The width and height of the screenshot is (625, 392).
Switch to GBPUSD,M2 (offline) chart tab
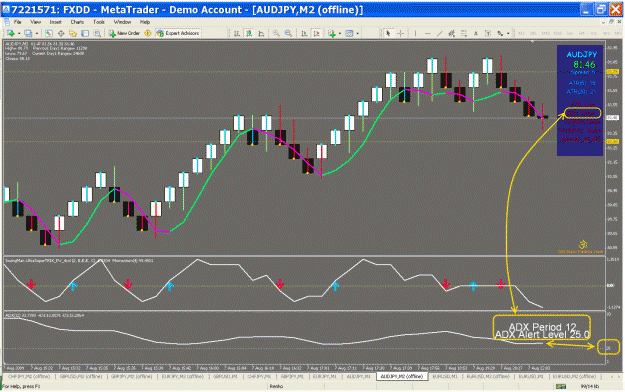coord(81,376)
